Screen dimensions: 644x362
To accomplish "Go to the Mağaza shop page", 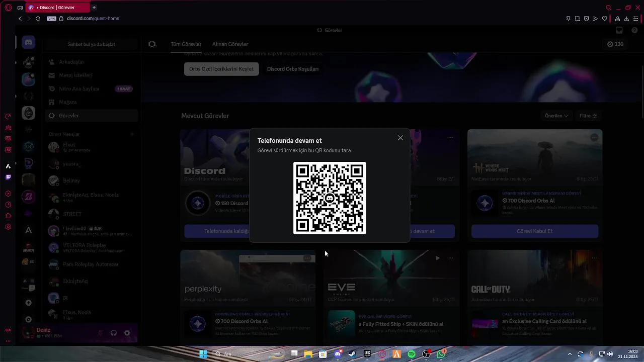I will (x=91, y=102).
